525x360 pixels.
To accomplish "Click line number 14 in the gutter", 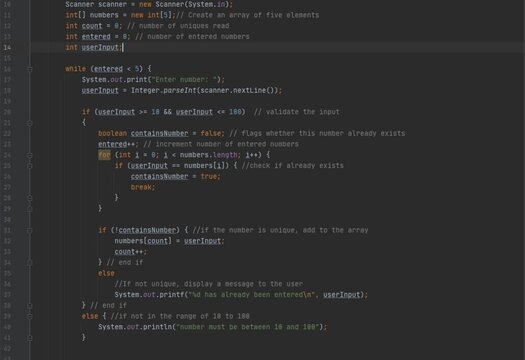I will pos(7,48).
